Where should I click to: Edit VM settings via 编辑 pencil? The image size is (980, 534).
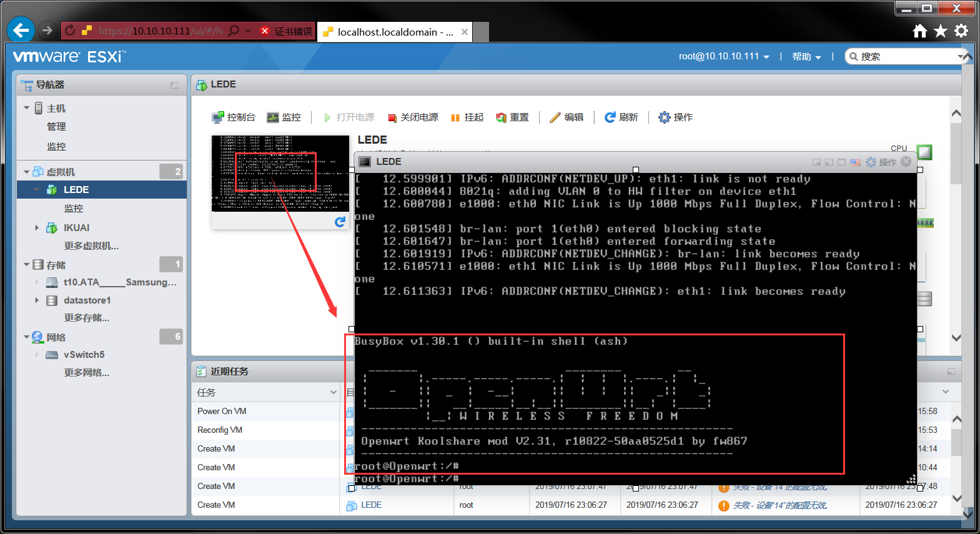tap(567, 117)
